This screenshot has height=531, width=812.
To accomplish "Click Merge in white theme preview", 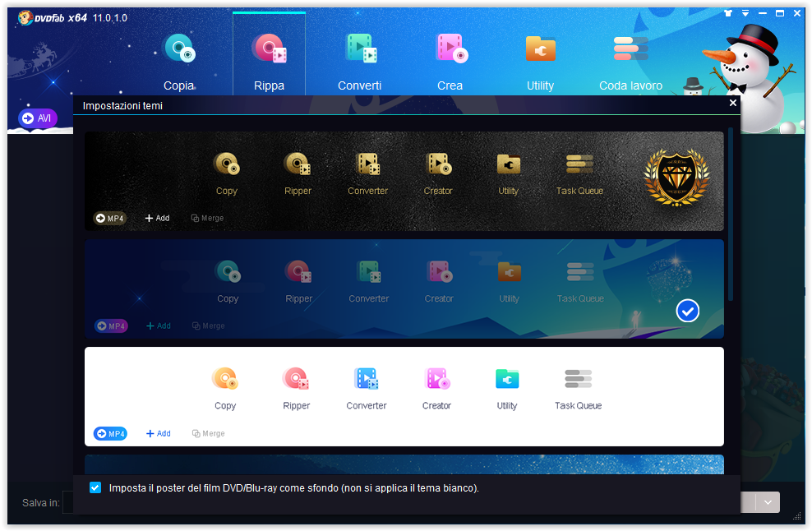I will point(208,434).
